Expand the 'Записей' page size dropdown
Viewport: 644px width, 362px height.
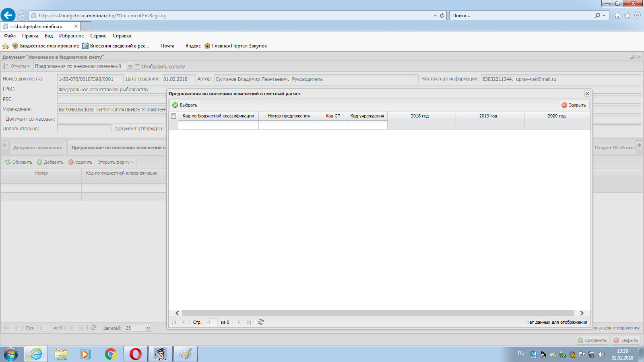coord(148,328)
